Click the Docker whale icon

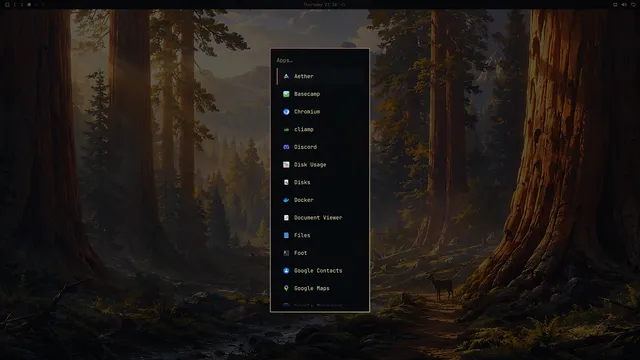point(286,200)
